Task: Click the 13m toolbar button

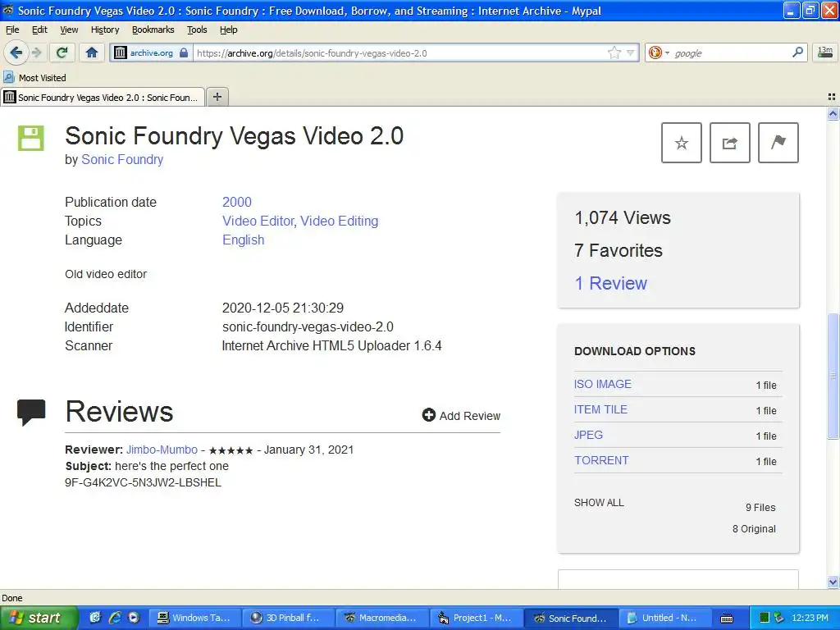Action: [x=825, y=52]
